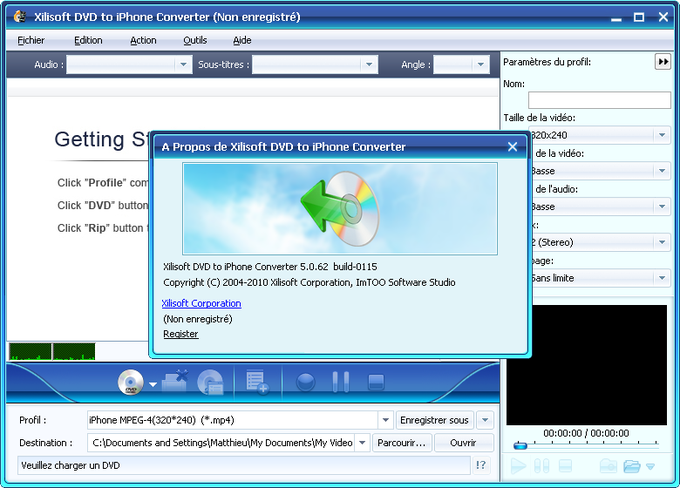The width and height of the screenshot is (680, 488).
Task: Click the Ouvrir button
Action: tap(463, 443)
